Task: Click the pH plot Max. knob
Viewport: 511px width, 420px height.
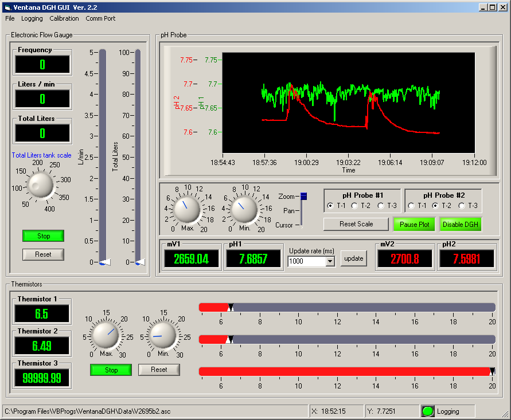Action: pyautogui.click(x=187, y=210)
